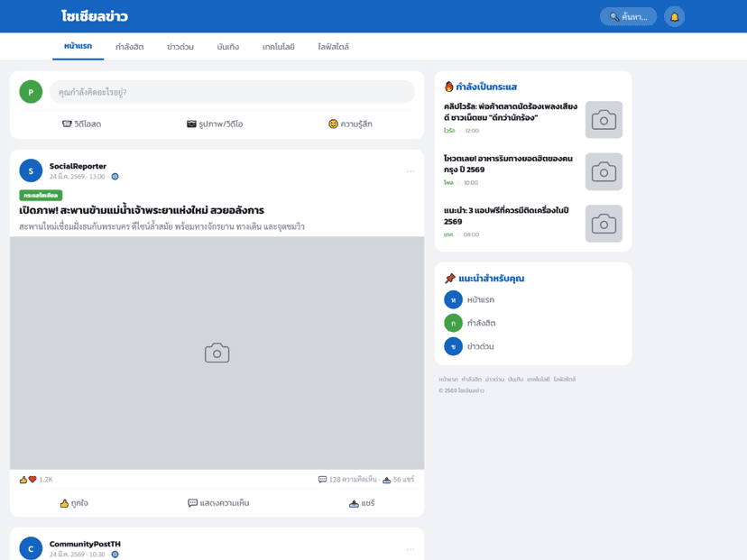747x560 pixels.
Task: Click the footer เทคโนโลยี link
Action: click(539, 380)
